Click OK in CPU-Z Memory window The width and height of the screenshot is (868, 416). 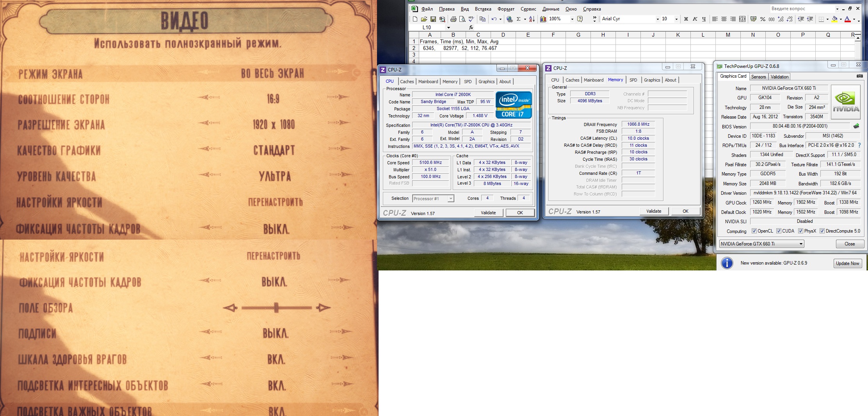pyautogui.click(x=685, y=211)
